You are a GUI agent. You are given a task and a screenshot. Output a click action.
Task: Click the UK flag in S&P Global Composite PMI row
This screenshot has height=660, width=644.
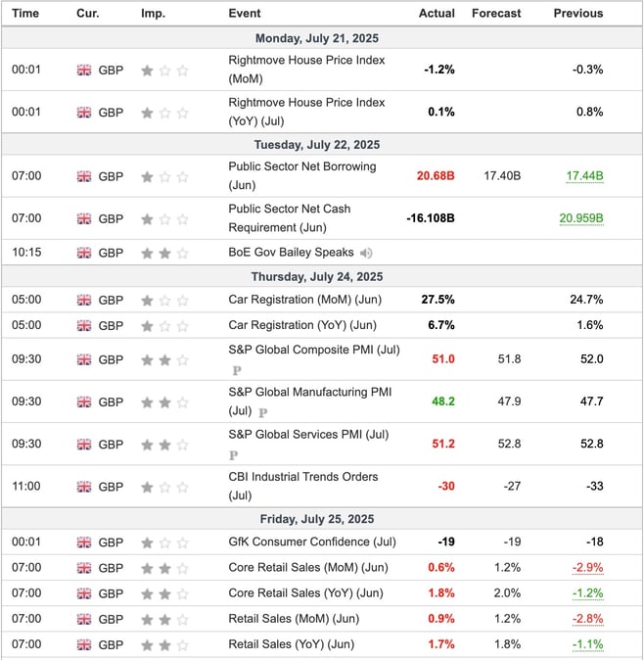coord(84,360)
